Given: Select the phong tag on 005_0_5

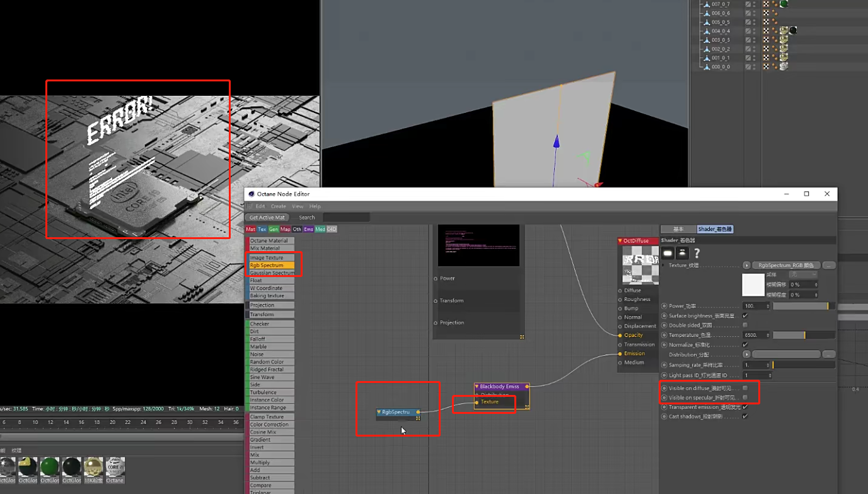Looking at the screenshot, I should tap(775, 22).
